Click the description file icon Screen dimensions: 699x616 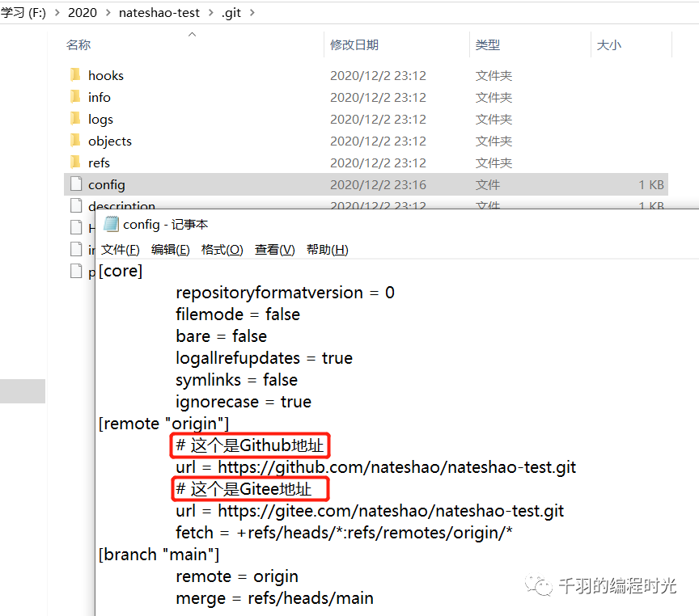[x=76, y=205]
